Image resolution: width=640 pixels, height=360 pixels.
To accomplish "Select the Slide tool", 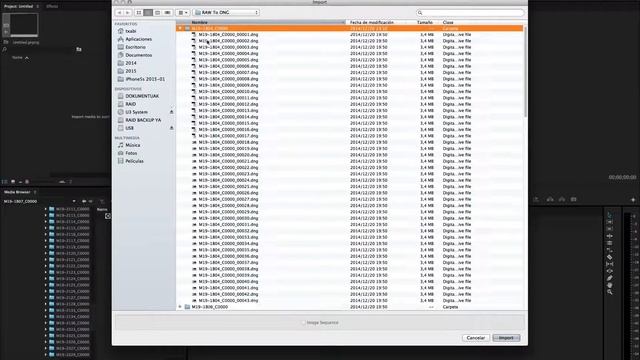I will pos(609,271).
